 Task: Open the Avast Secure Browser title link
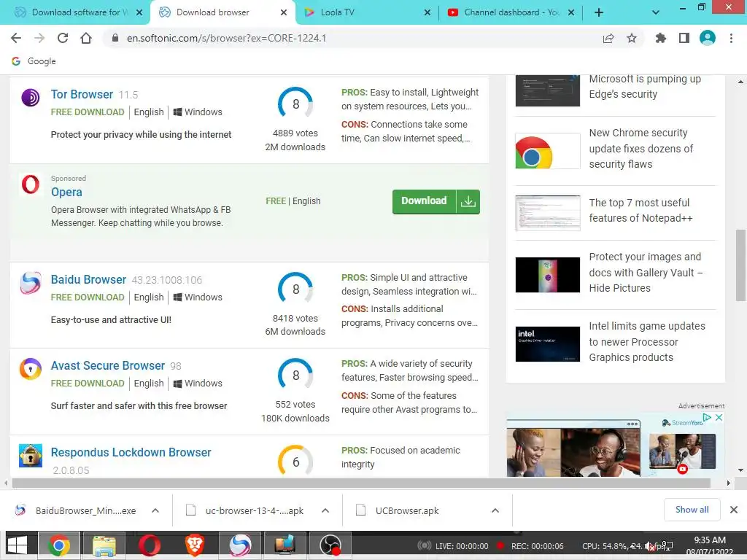pyautogui.click(x=108, y=366)
